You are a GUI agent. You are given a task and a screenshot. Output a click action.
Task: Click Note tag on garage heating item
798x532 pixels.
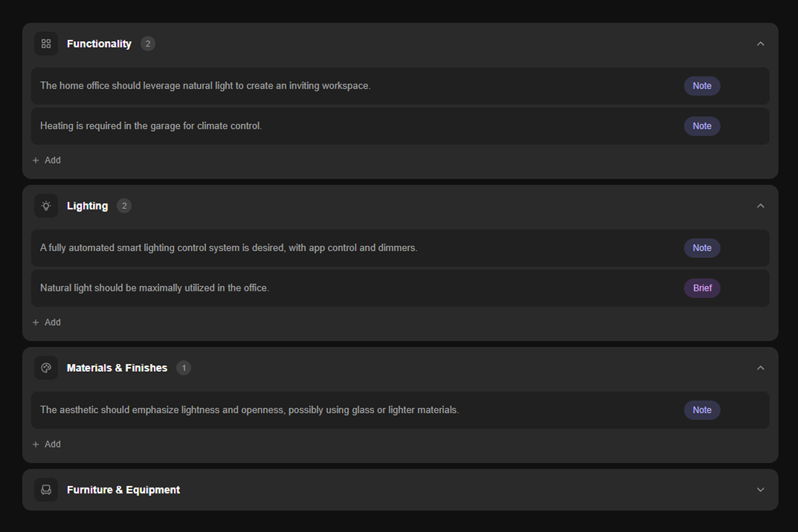point(702,126)
